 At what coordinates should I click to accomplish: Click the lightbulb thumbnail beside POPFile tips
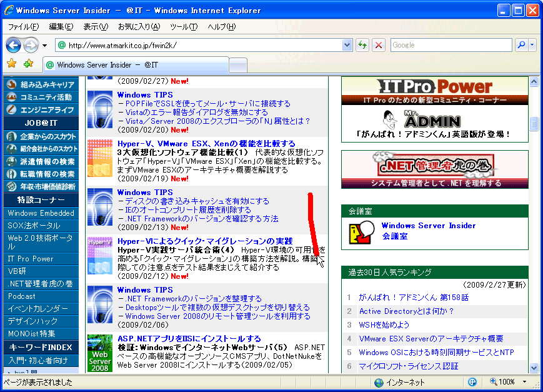pos(100,109)
